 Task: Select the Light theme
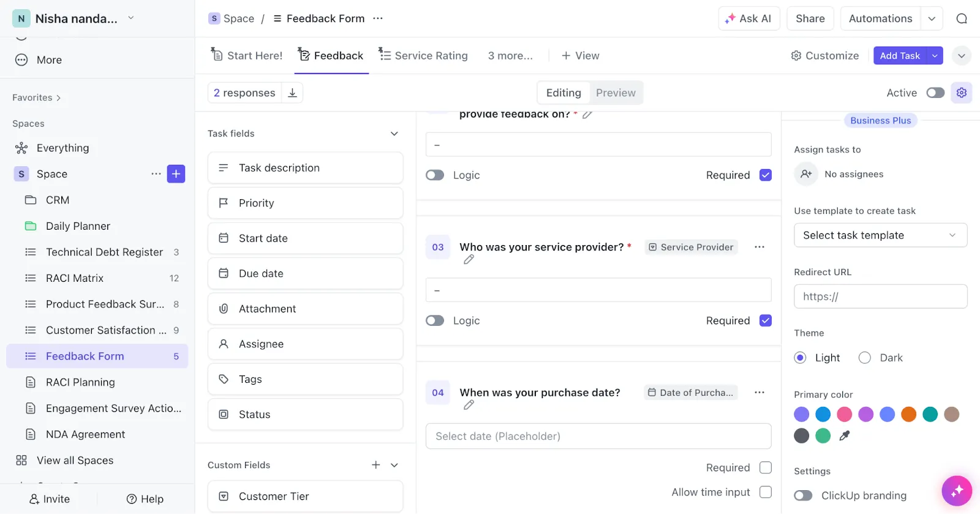point(800,358)
